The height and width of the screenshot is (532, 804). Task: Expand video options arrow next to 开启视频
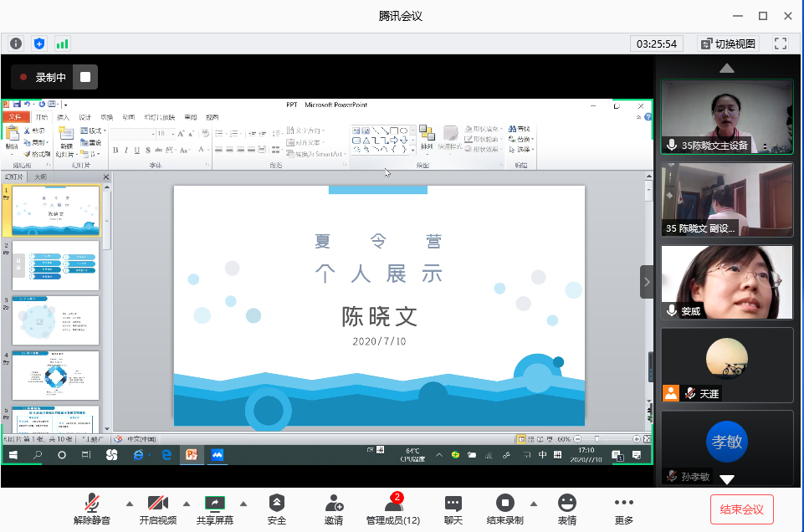tap(187, 504)
